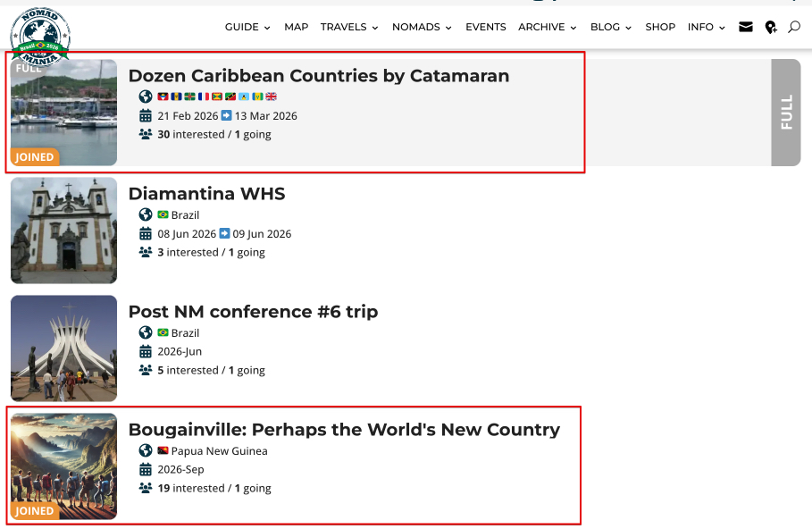Open the search magnifier icon
This screenshot has height=529, width=812.
(x=794, y=27)
